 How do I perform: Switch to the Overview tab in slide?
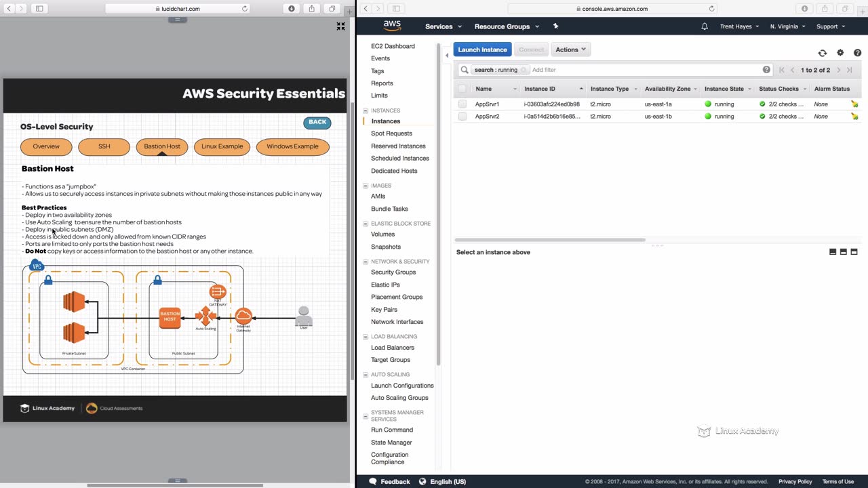pos(46,146)
